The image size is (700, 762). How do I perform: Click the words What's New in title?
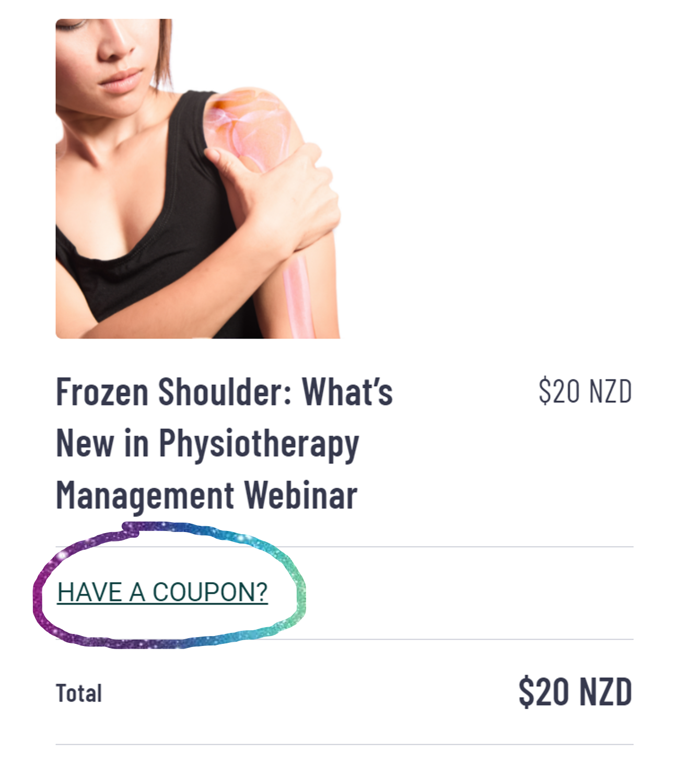[x=224, y=417]
